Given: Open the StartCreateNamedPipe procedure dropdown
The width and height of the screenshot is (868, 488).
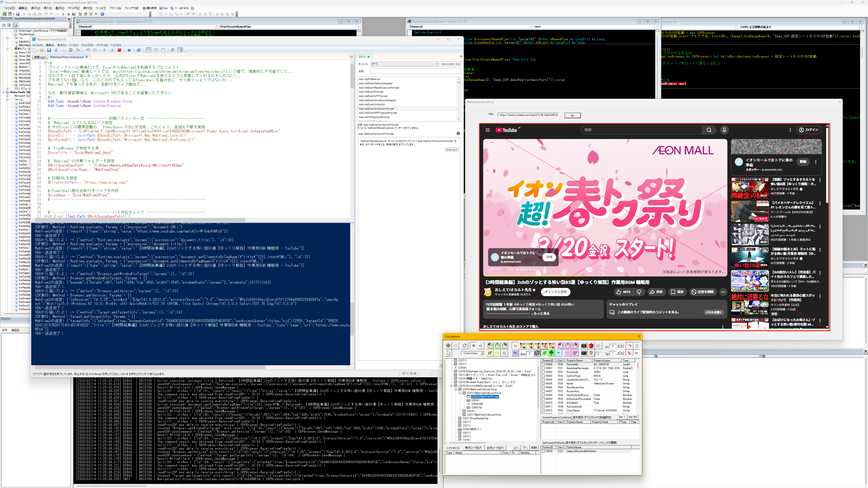Looking at the screenshot, I should [289, 27].
